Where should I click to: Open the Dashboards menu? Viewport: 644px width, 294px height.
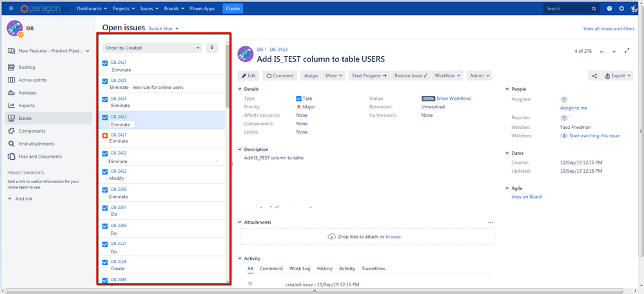(92, 8)
